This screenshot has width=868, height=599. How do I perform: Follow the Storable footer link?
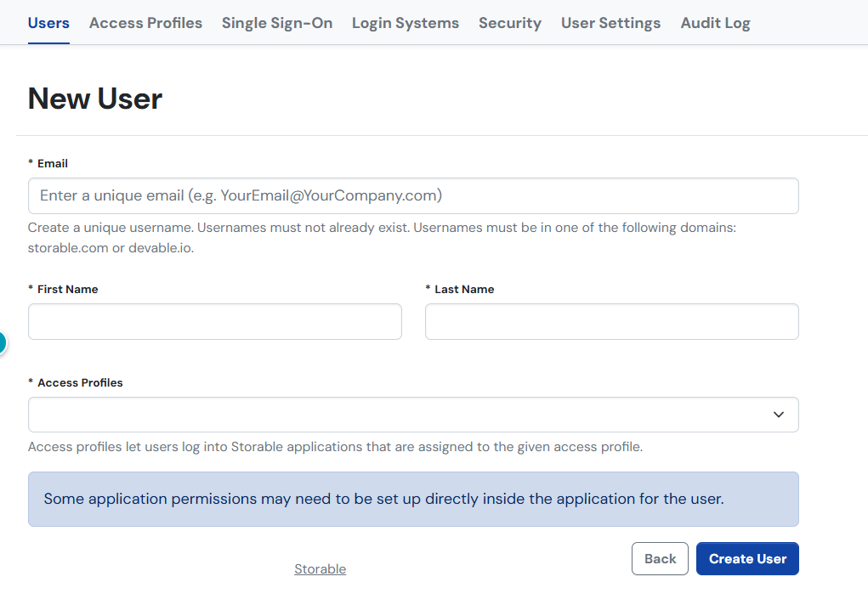coord(320,569)
